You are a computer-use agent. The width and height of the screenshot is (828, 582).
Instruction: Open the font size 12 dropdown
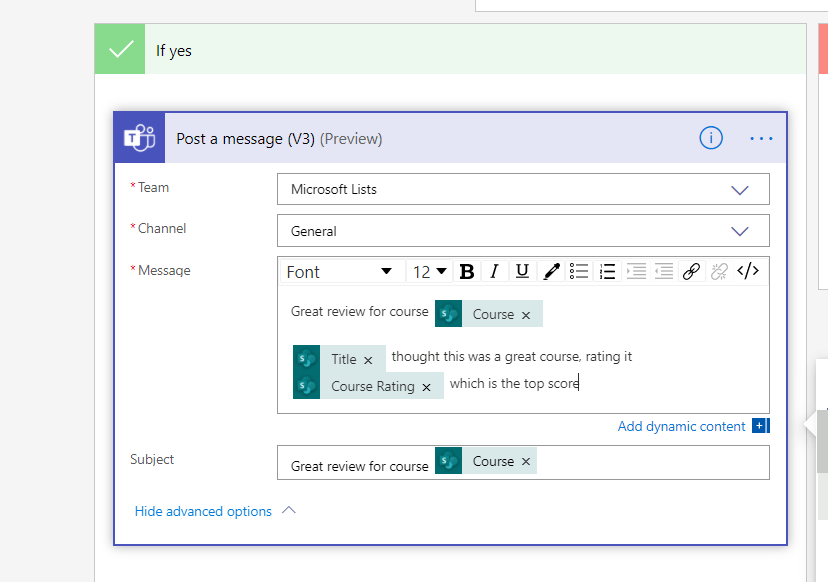click(x=430, y=272)
